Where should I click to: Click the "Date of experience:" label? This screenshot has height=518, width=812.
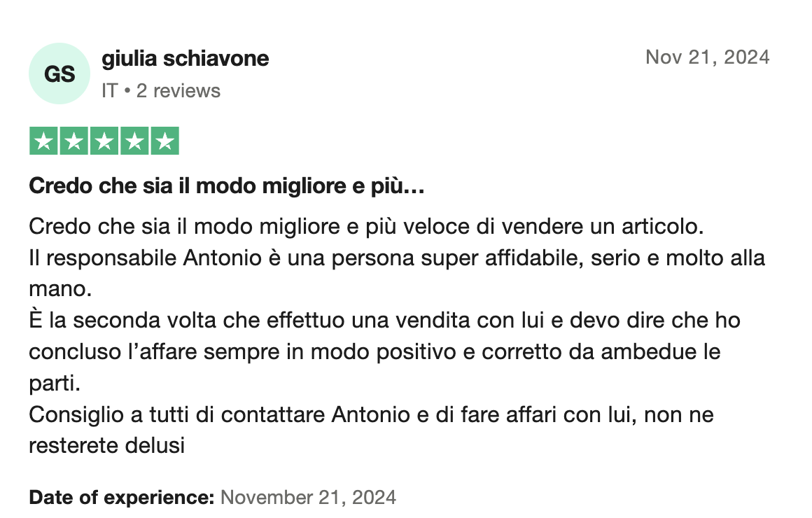click(121, 498)
